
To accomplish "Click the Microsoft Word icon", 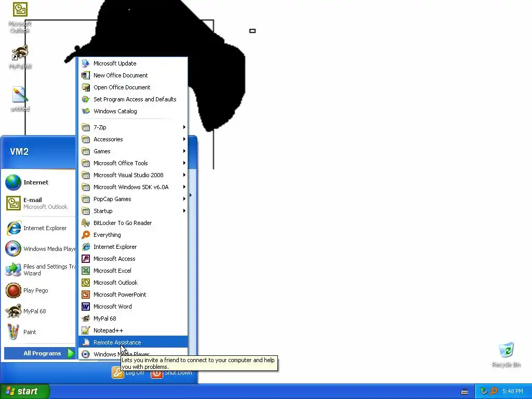I will pos(86,307).
